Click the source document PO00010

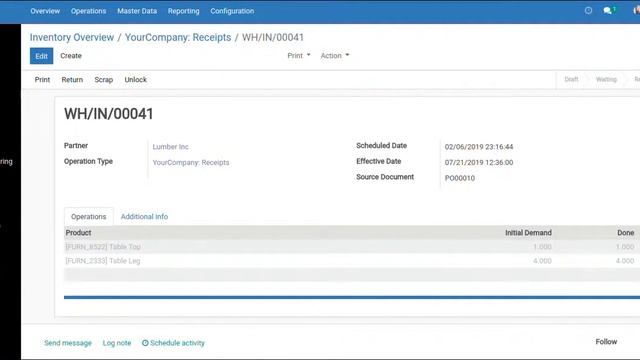460,178
